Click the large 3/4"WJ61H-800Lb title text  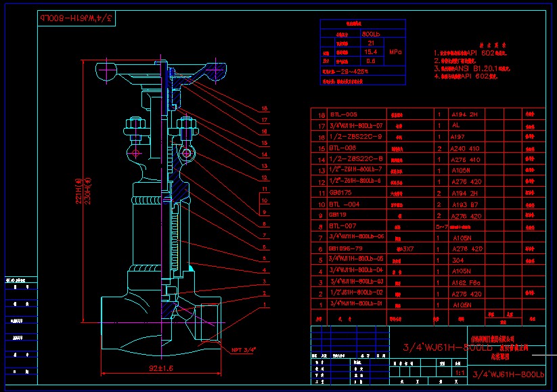tap(445, 347)
